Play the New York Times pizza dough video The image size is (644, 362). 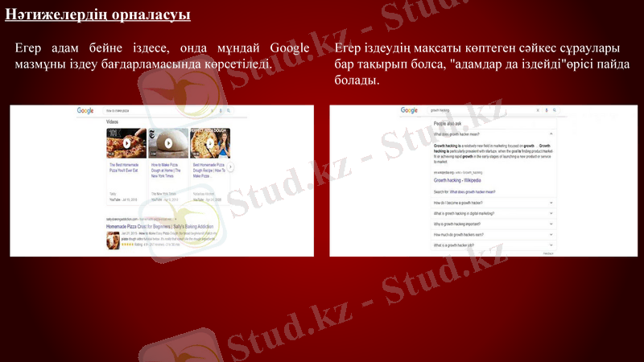coord(168,143)
